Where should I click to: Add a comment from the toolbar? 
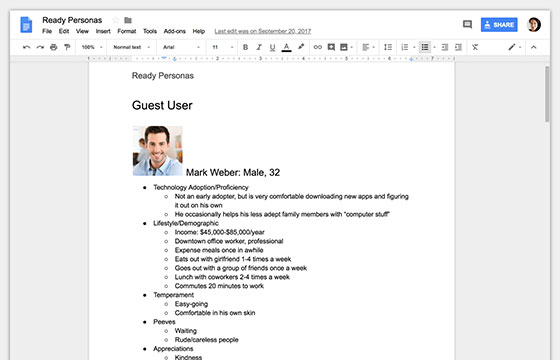(x=331, y=47)
